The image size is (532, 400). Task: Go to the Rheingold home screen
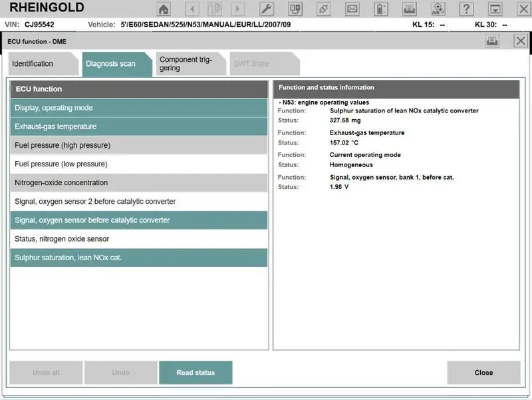(164, 9)
